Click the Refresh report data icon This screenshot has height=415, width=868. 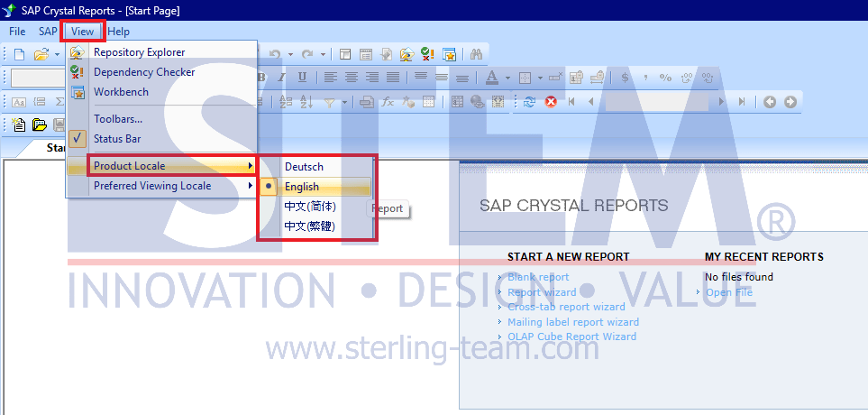tap(529, 102)
